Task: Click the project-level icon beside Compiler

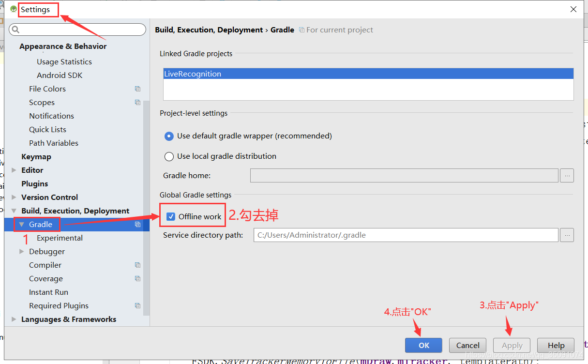Action: tap(137, 265)
